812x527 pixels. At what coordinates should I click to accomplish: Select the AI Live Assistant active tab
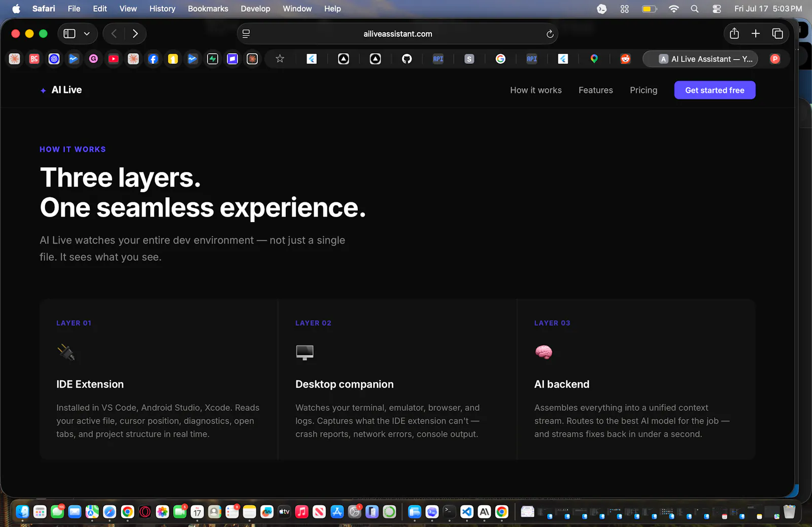tap(700, 59)
